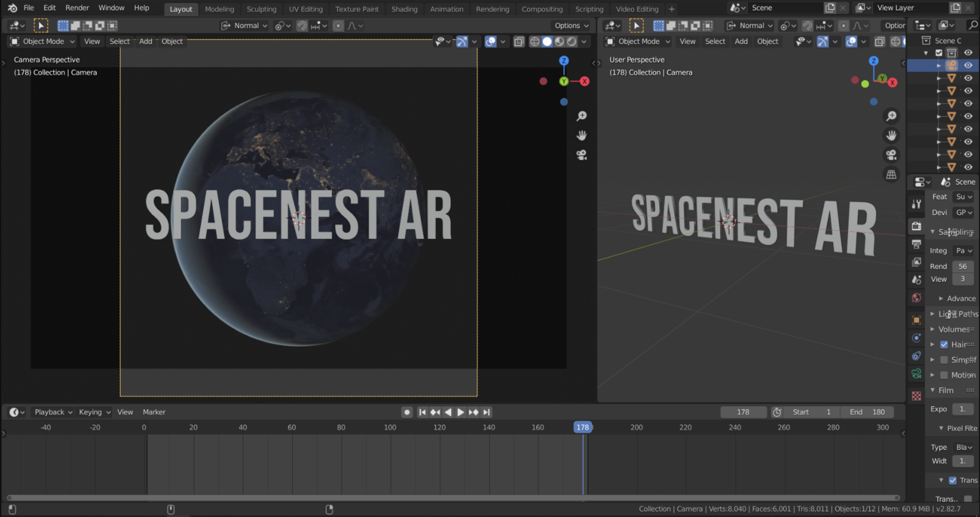Image resolution: width=980 pixels, height=517 pixels.
Task: Click the End frame field showing 180
Action: tap(867, 412)
